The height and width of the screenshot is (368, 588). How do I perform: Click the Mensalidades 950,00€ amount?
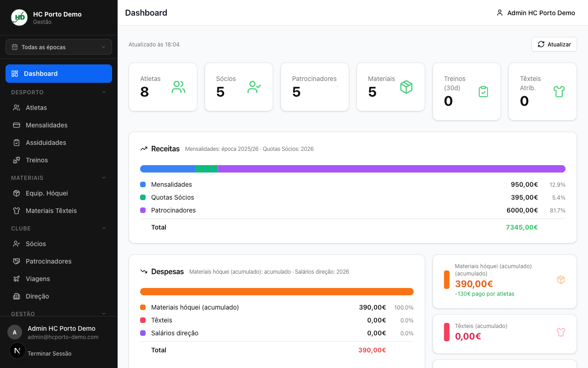point(524,184)
